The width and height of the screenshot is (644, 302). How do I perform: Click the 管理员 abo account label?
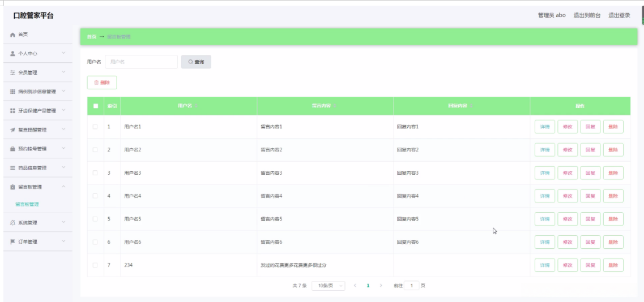pyautogui.click(x=552, y=15)
